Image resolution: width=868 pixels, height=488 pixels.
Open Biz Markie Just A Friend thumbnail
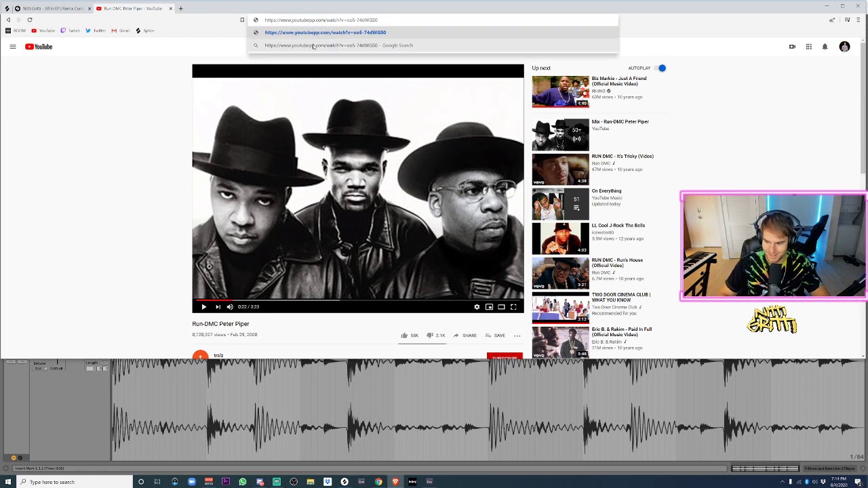coord(560,91)
